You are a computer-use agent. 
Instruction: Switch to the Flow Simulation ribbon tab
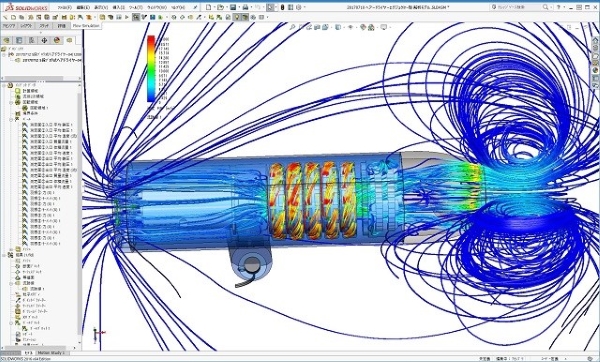point(86,26)
